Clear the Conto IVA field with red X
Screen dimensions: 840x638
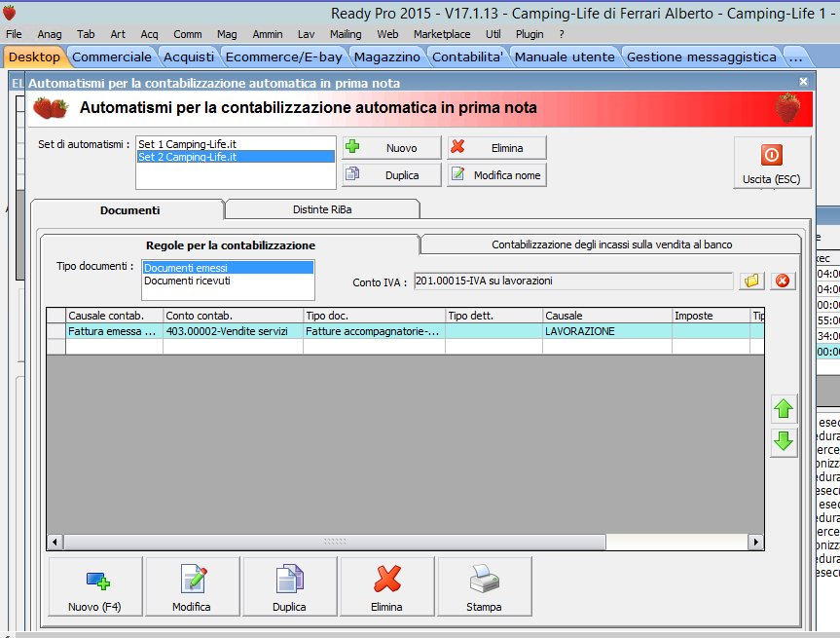coord(783,281)
